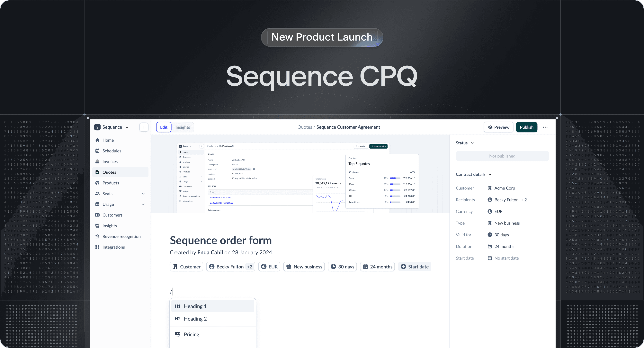Switch to the Insights tab
Image resolution: width=644 pixels, height=348 pixels.
(183, 127)
